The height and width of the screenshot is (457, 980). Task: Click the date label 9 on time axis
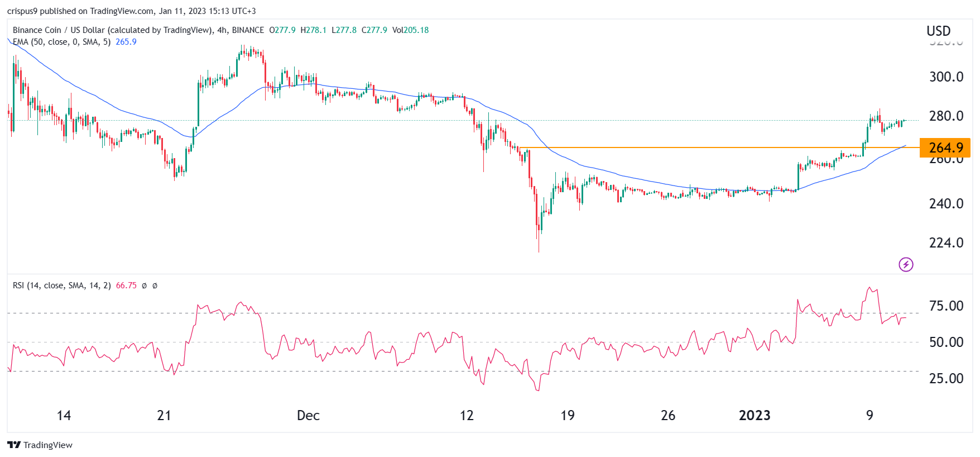point(869,415)
